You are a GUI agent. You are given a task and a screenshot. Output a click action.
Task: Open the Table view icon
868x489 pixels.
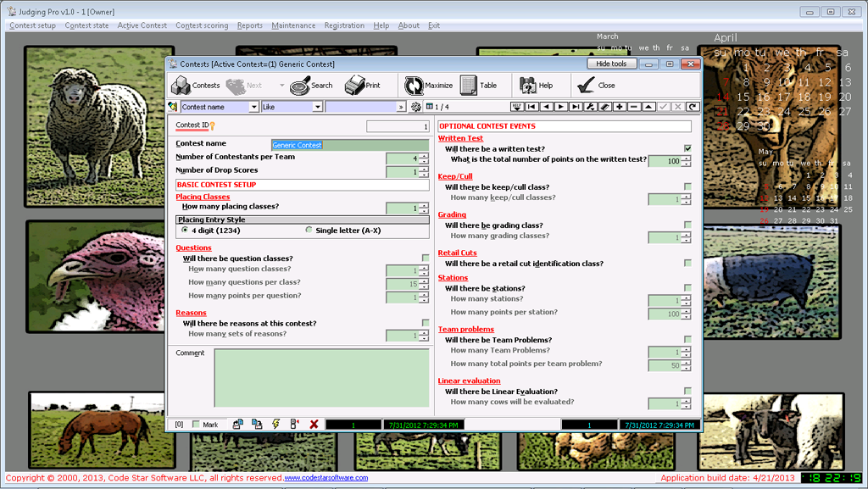pyautogui.click(x=469, y=86)
